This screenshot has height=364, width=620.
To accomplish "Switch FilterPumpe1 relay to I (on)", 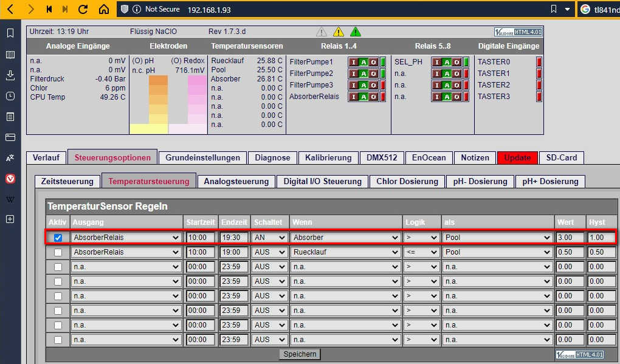I will [x=354, y=62].
